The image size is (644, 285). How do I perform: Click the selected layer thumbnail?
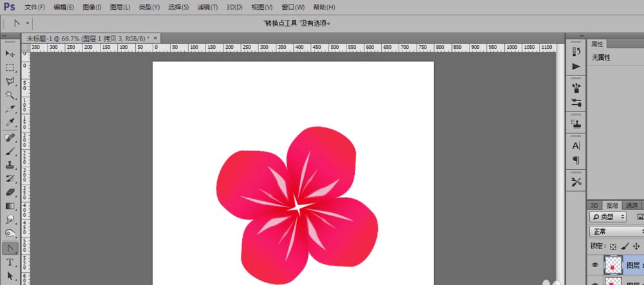(x=613, y=266)
